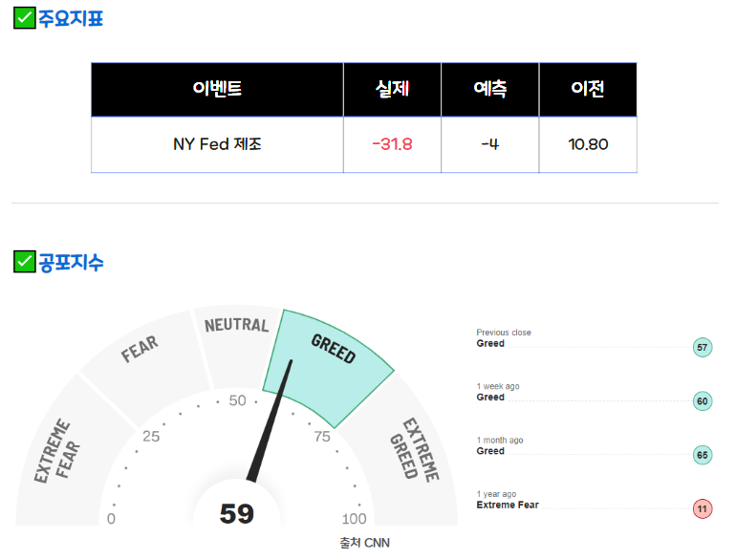The width and height of the screenshot is (736, 560).
Task: Click the 이벤트 column header
Action: [x=217, y=89]
